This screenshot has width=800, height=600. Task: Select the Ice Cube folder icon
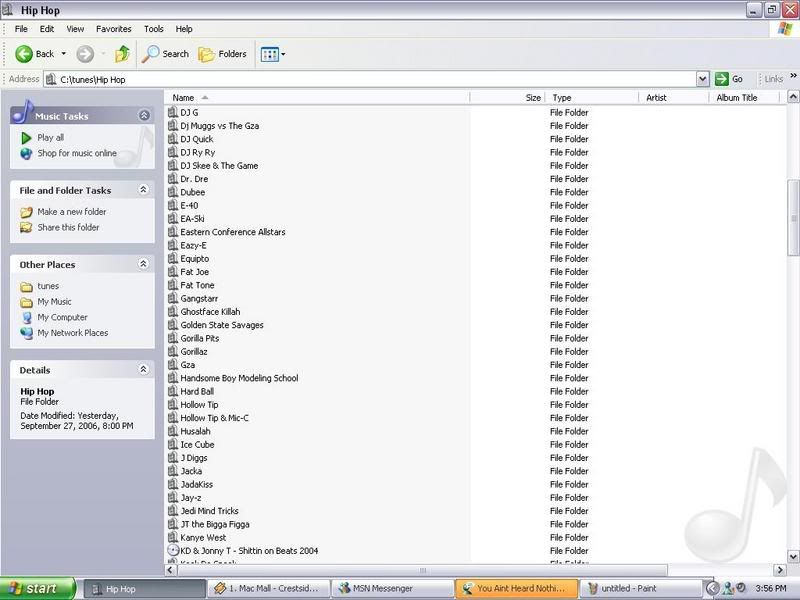coord(173,444)
